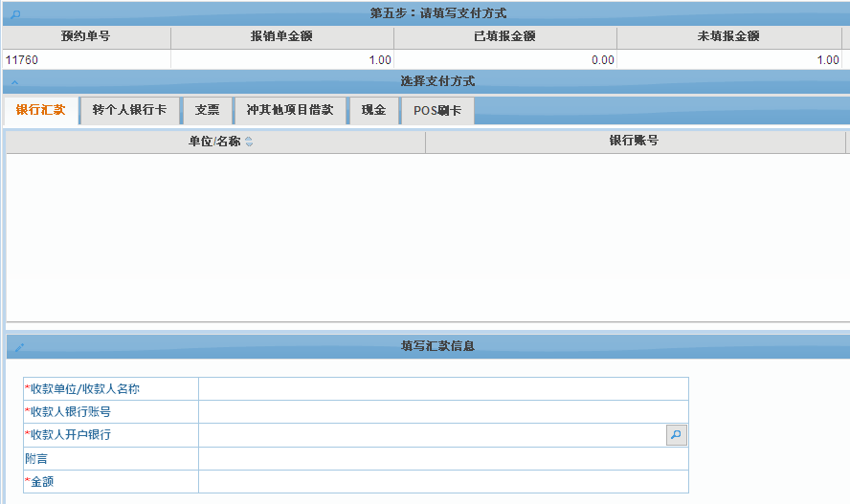Focus the 收款人银行账号 input field
Viewport: 850px width, 504px height.
(x=442, y=412)
